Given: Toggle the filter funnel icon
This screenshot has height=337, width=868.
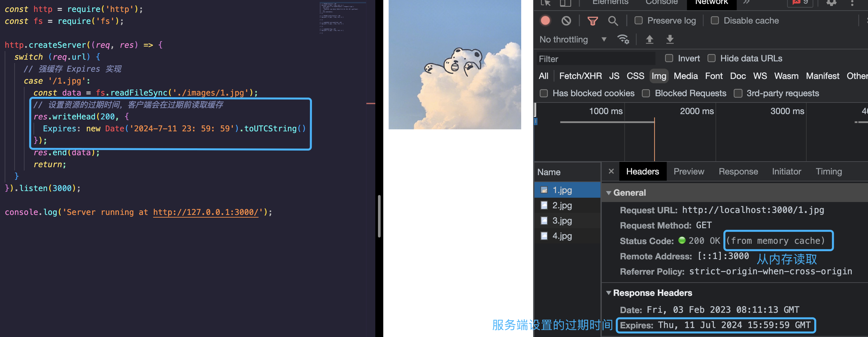Looking at the screenshot, I should [x=592, y=21].
